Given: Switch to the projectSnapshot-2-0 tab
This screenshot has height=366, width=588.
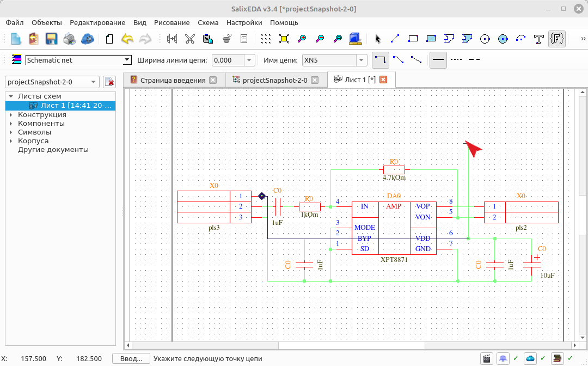Looking at the screenshot, I should [275, 80].
